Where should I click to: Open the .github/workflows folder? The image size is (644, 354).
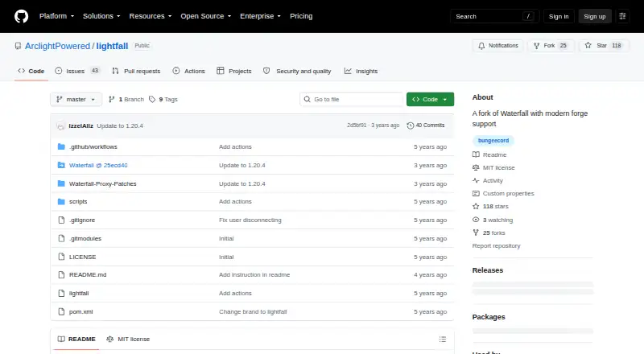point(93,146)
